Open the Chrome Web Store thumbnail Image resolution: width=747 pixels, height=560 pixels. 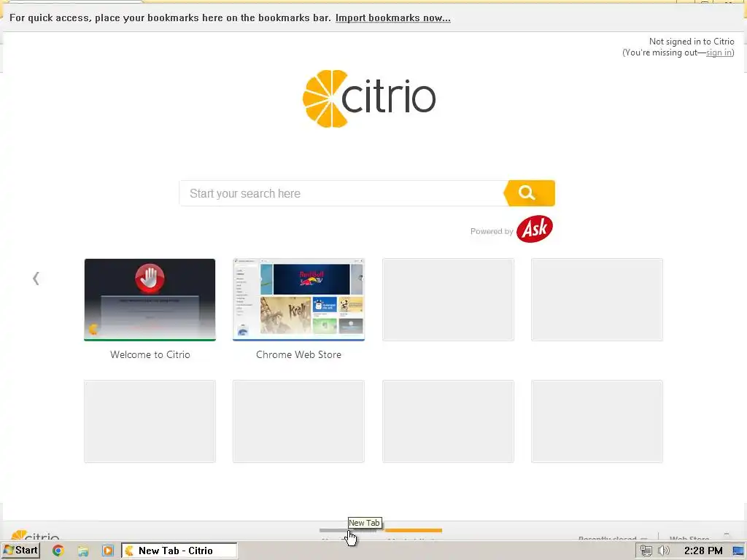[x=298, y=300]
